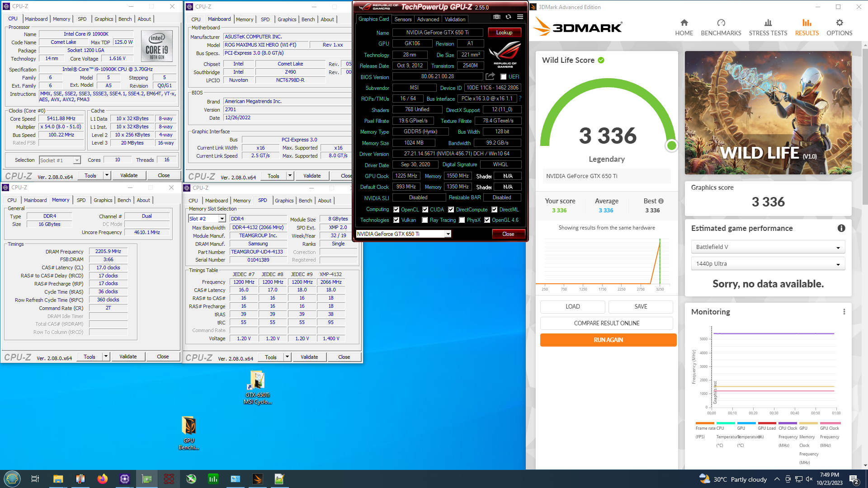Switch to the Advanced tab in GPU-Z

click(x=428, y=19)
